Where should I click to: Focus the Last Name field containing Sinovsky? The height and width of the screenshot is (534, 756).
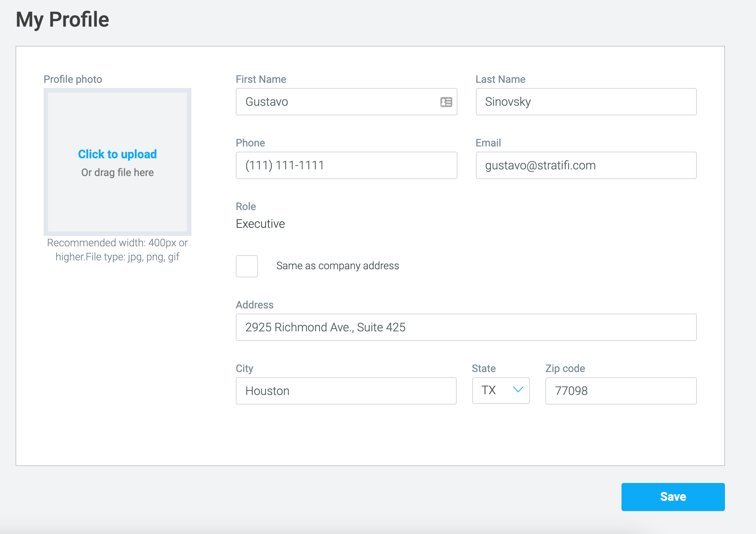(586, 102)
